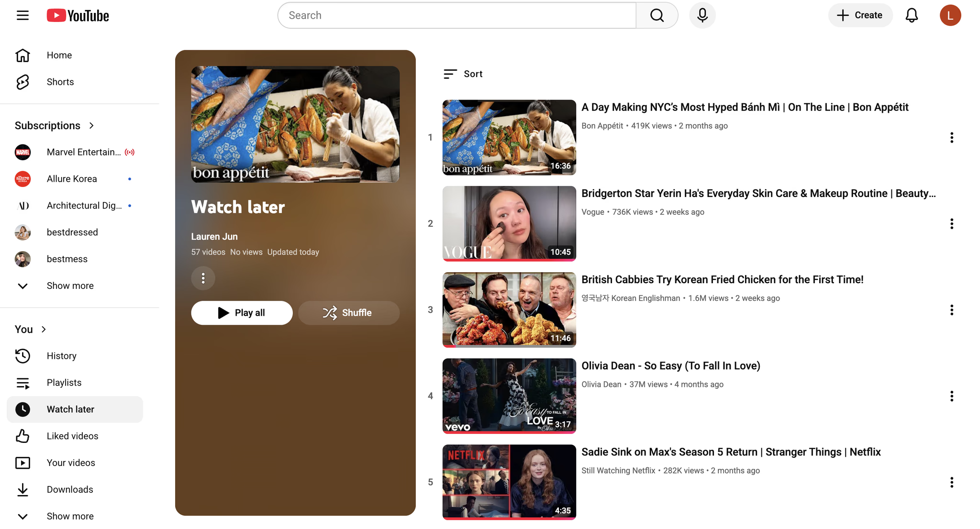The width and height of the screenshot is (980, 529).
Task: Click the Play all button
Action: [242, 313]
